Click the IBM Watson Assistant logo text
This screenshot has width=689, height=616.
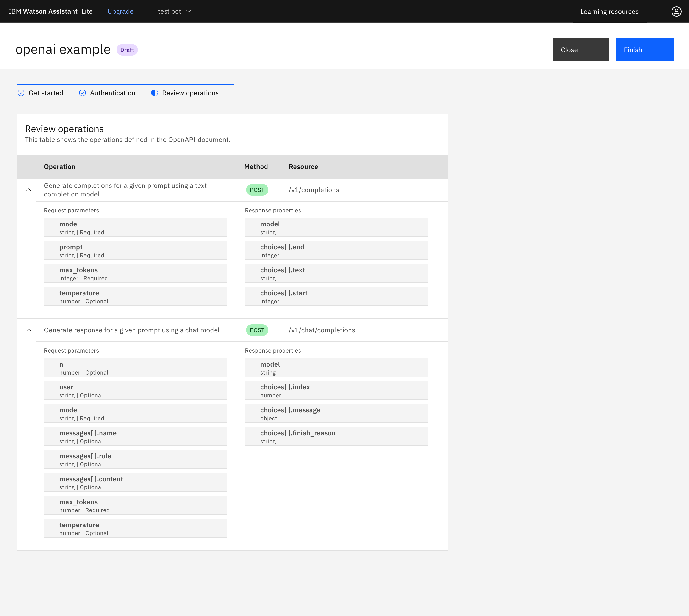pyautogui.click(x=50, y=11)
